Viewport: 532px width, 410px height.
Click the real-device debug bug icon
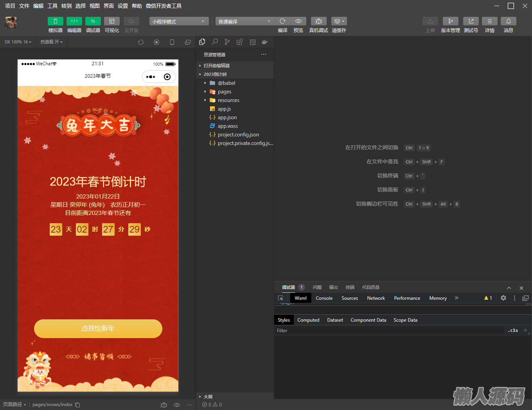point(318,21)
